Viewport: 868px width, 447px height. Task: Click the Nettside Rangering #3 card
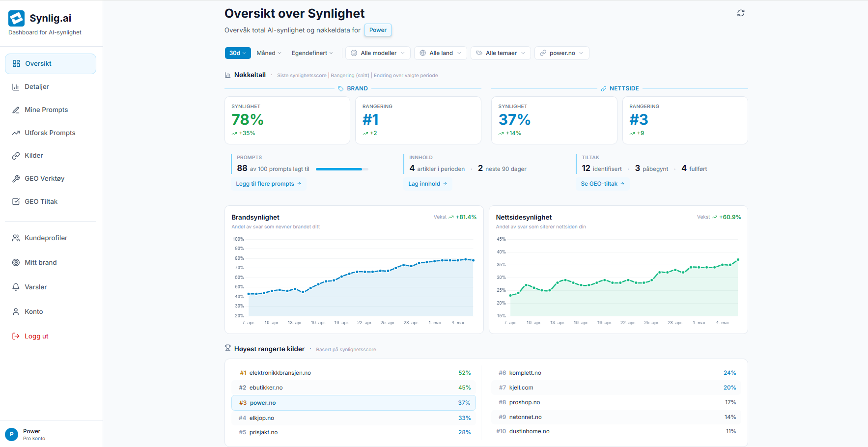pos(685,120)
